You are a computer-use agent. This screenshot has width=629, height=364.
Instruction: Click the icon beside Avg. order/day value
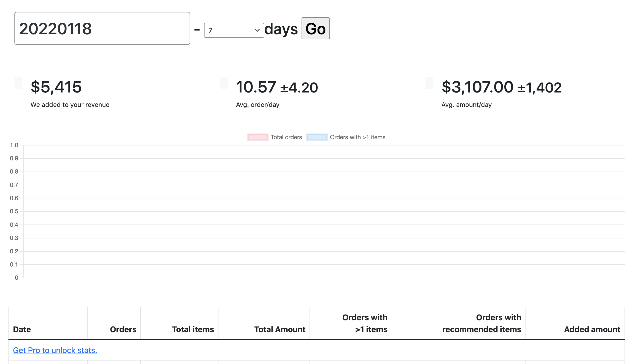click(224, 83)
